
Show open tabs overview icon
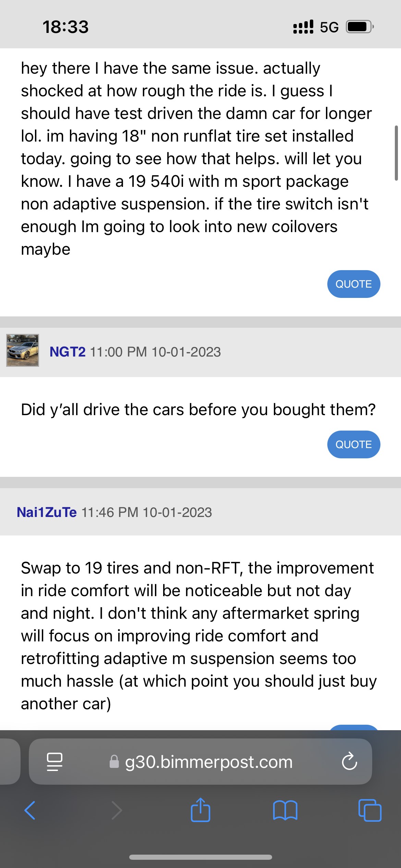pyautogui.click(x=370, y=810)
